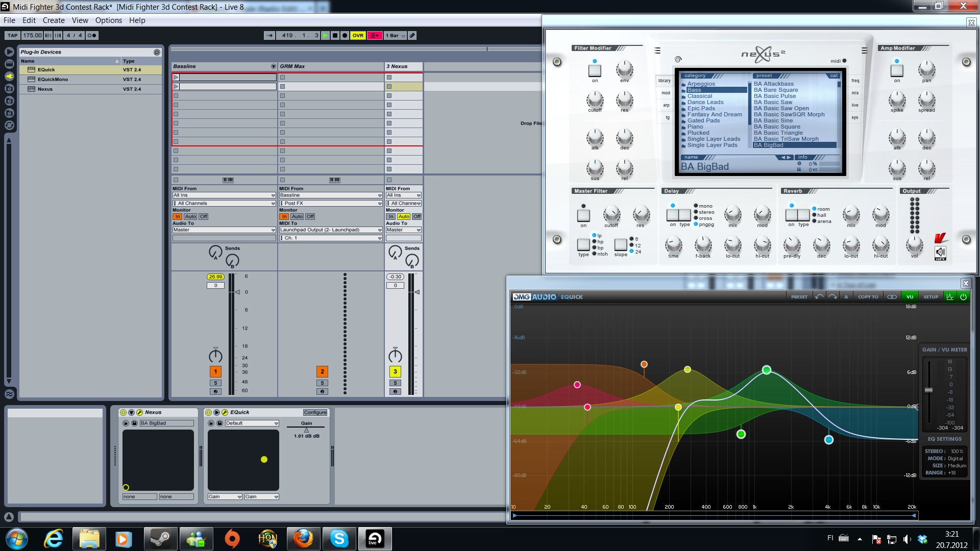Open the Plug-In Devices browser icon

click(x=9, y=77)
